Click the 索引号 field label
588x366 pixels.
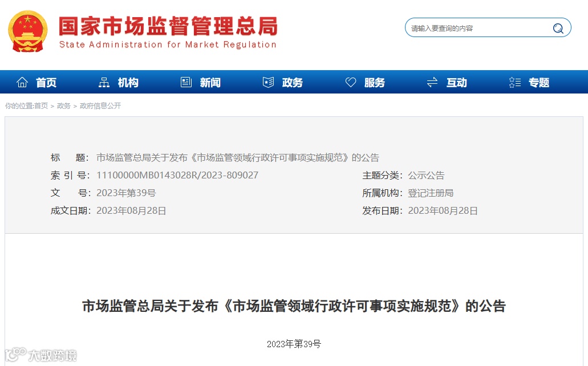[70, 175]
